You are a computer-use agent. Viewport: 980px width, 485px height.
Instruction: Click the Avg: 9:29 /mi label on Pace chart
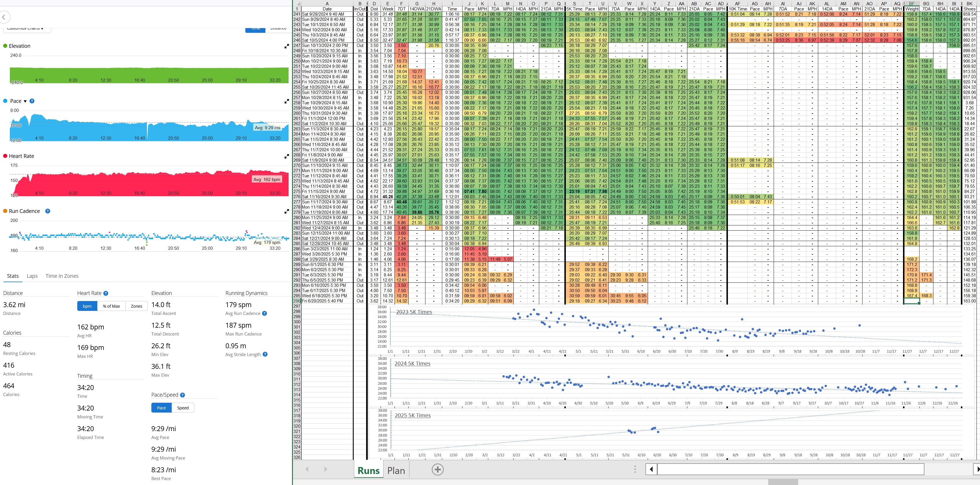(267, 127)
